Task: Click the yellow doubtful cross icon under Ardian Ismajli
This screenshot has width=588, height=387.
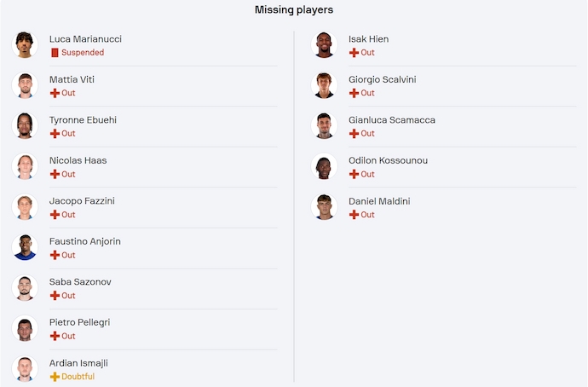Action: pos(55,377)
